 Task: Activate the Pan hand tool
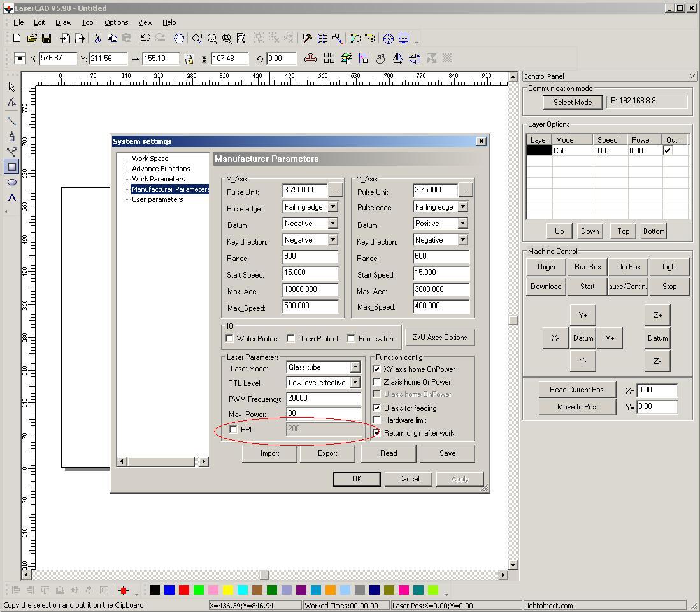[179, 38]
